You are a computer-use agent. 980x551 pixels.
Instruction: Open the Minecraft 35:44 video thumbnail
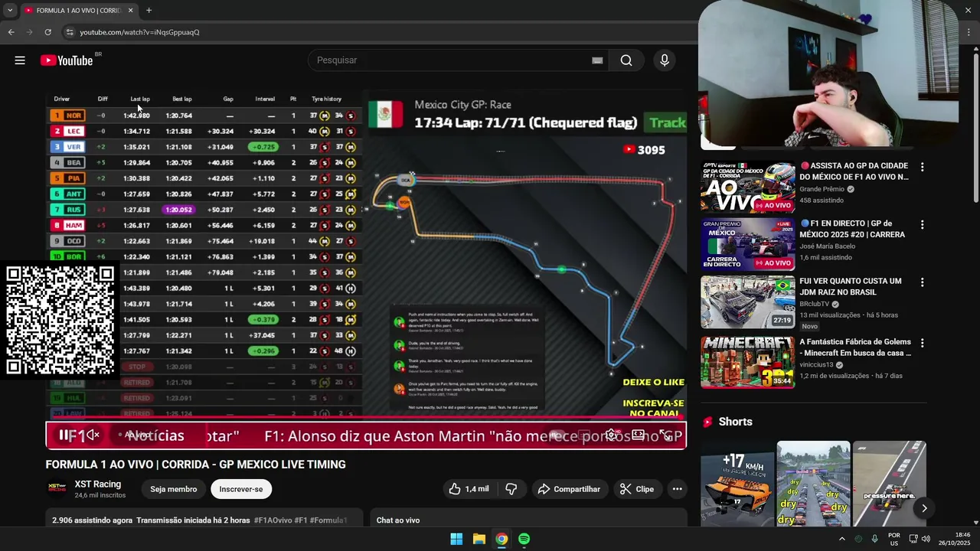pos(748,363)
